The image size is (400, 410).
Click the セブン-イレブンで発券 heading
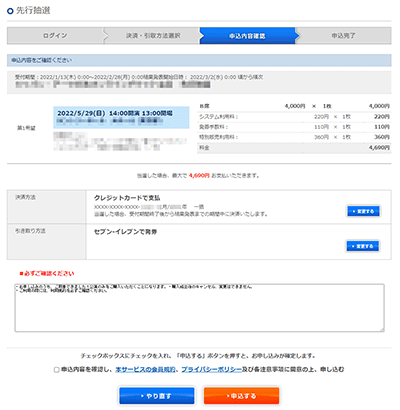126,232
